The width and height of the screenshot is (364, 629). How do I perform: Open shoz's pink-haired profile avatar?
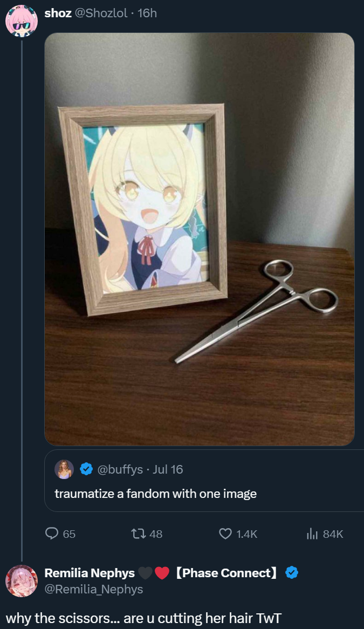21,21
